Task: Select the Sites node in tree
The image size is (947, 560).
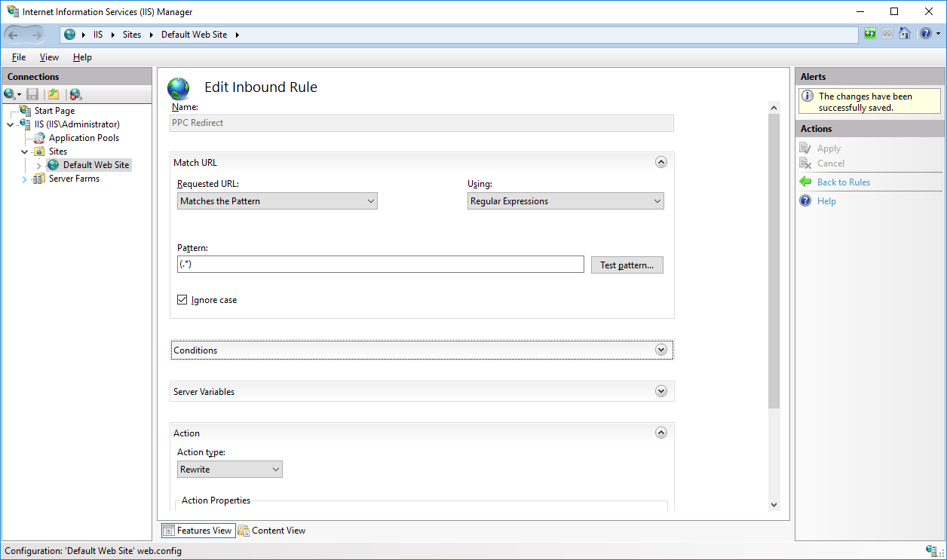Action: pyautogui.click(x=58, y=151)
